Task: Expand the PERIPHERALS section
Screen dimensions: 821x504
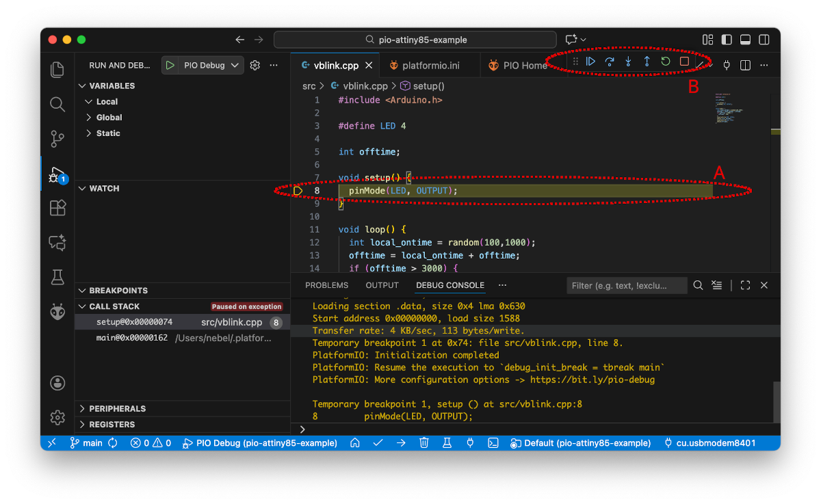Action: (111, 408)
